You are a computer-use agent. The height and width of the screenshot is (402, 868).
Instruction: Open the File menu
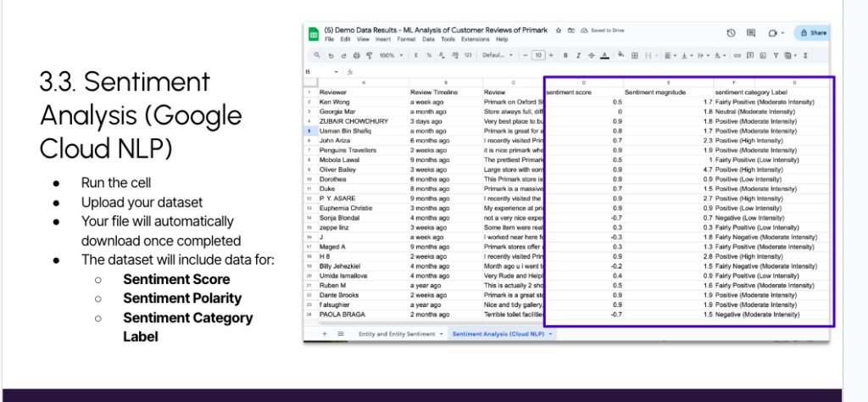tap(330, 39)
